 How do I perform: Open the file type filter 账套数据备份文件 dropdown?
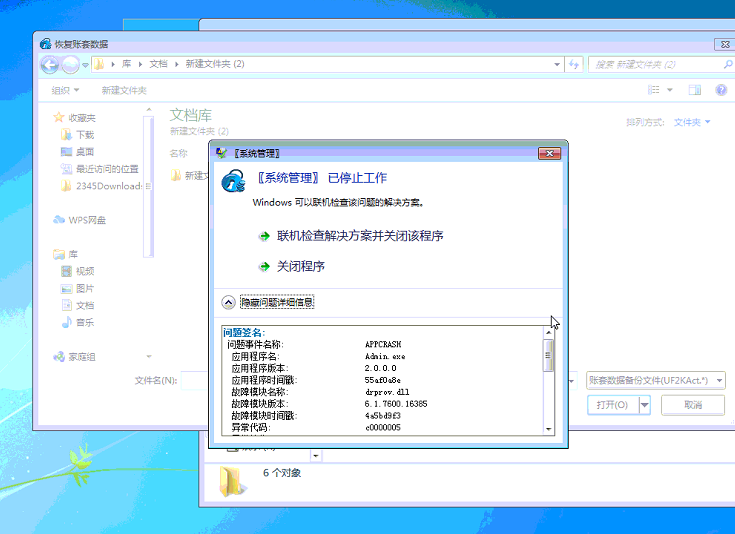pyautogui.click(x=655, y=380)
